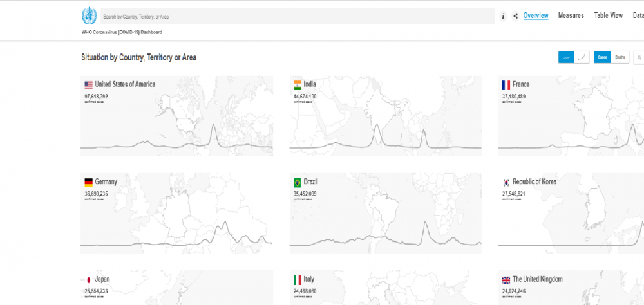
Task: Click the Search by Country input field
Action: (296, 16)
